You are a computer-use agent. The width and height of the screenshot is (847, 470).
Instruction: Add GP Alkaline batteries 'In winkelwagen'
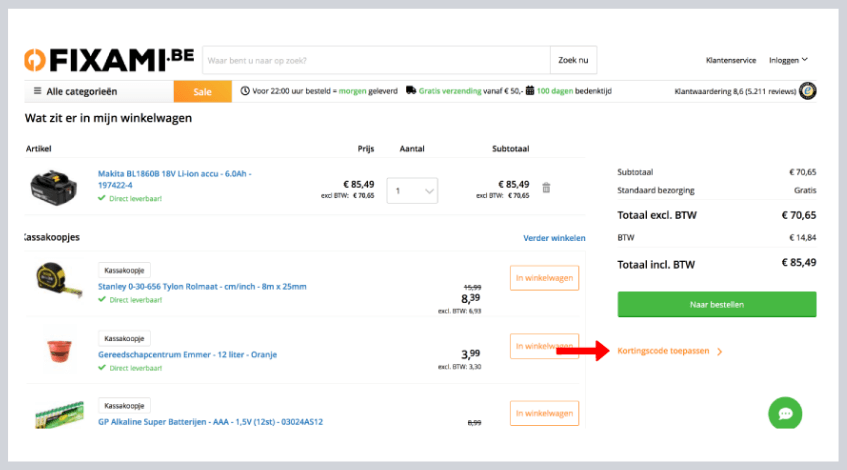coord(544,413)
